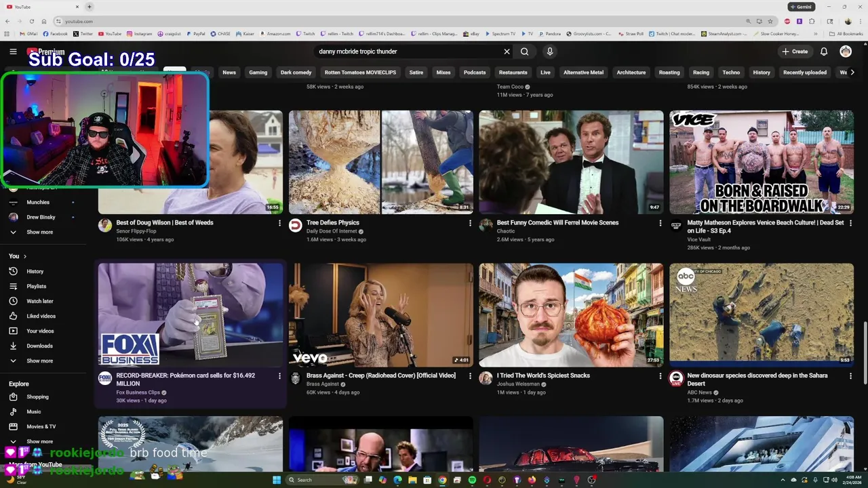The width and height of the screenshot is (868, 488).
Task: Open the notifications bell
Action: pos(824,52)
